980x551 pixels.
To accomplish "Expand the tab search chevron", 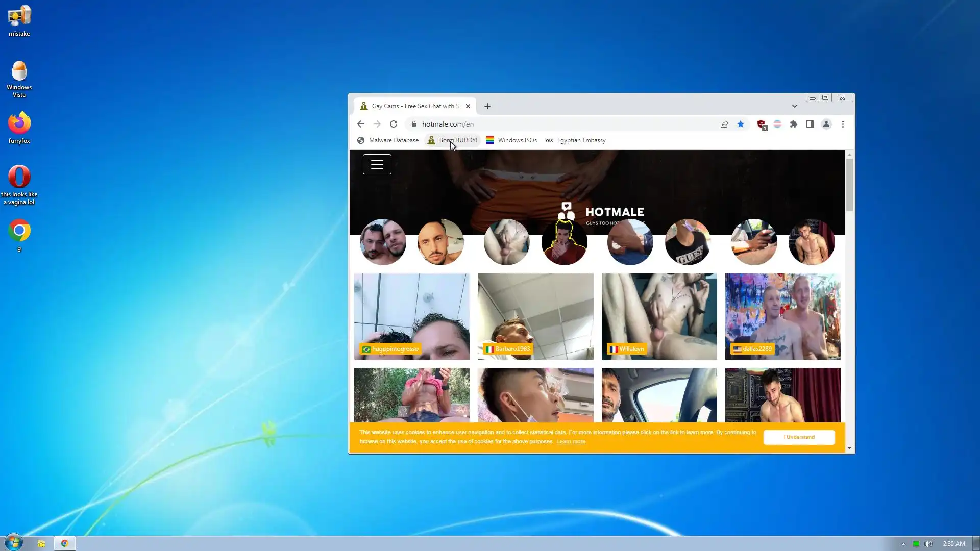I will [x=795, y=106].
